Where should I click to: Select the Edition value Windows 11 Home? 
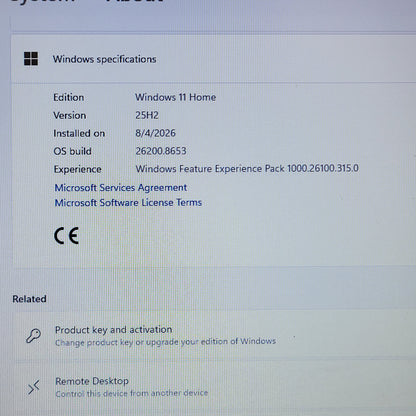click(x=175, y=97)
